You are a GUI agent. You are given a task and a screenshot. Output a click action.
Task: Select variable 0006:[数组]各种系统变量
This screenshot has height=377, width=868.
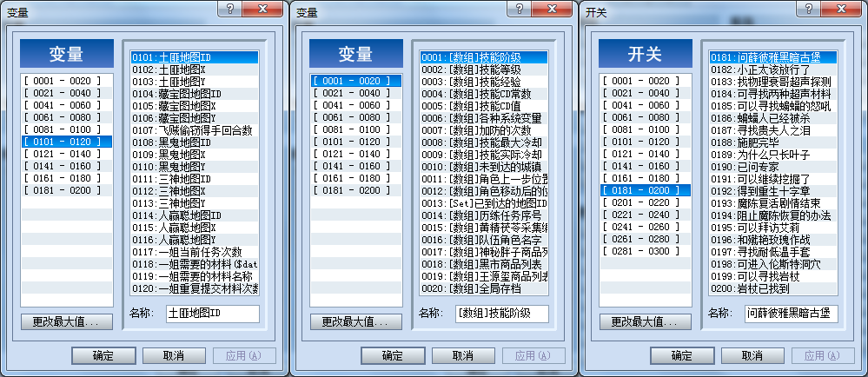(484, 118)
